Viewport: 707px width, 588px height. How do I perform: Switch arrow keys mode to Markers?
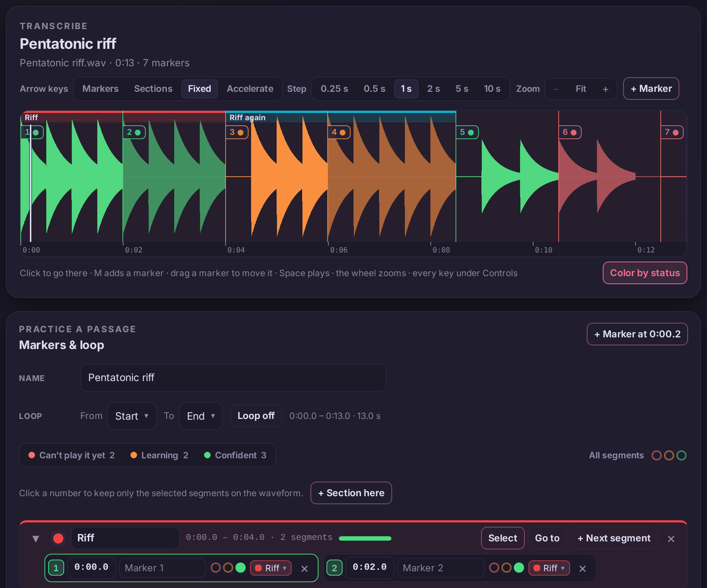click(100, 89)
